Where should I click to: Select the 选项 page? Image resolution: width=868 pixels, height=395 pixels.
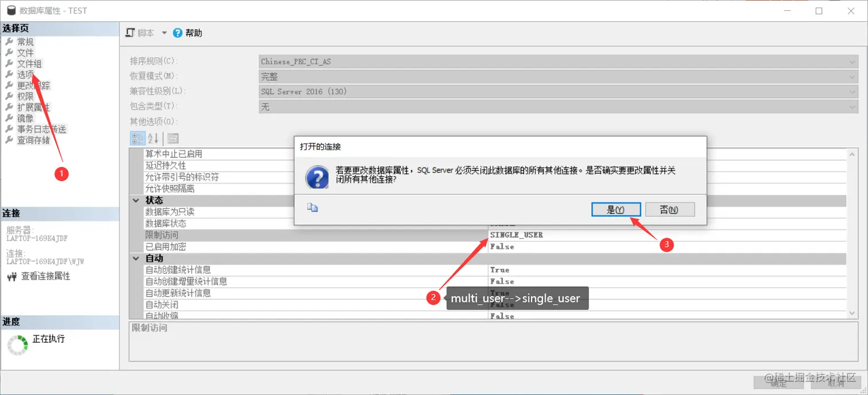pyautogui.click(x=25, y=75)
